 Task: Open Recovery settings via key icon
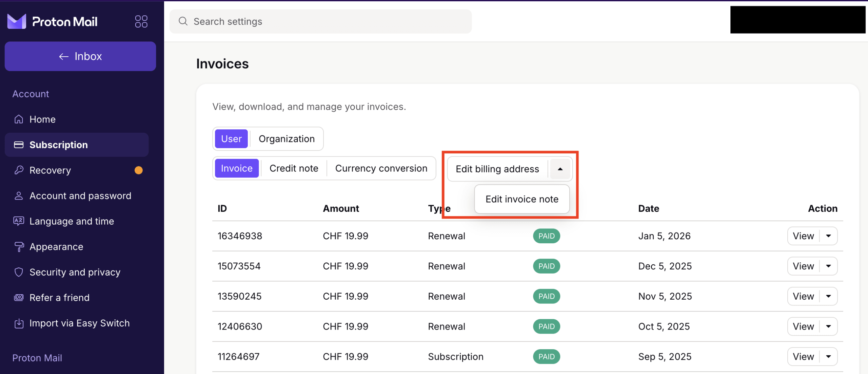pyautogui.click(x=19, y=170)
